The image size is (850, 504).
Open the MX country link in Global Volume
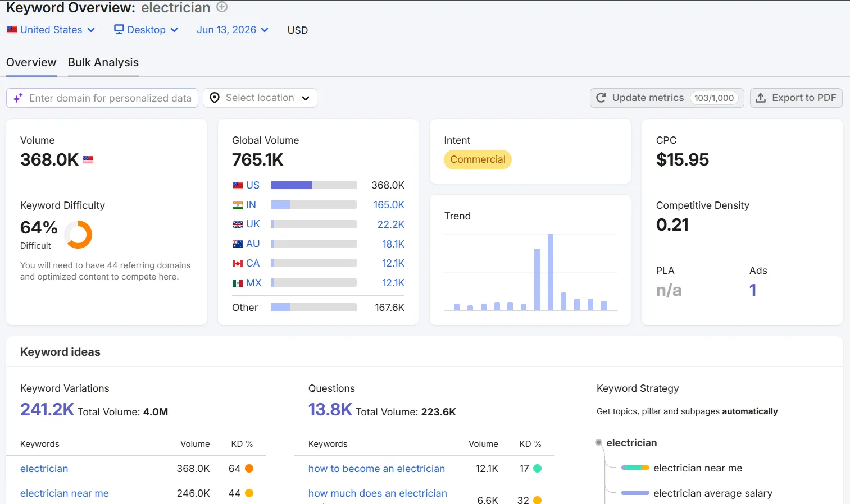pyautogui.click(x=254, y=283)
